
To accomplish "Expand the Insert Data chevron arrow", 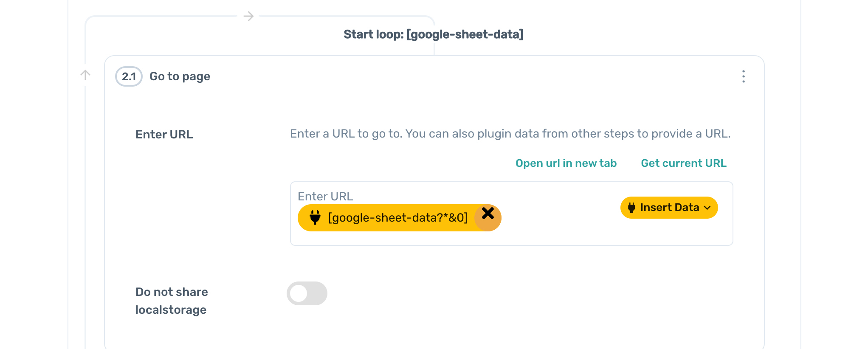I will (x=707, y=208).
